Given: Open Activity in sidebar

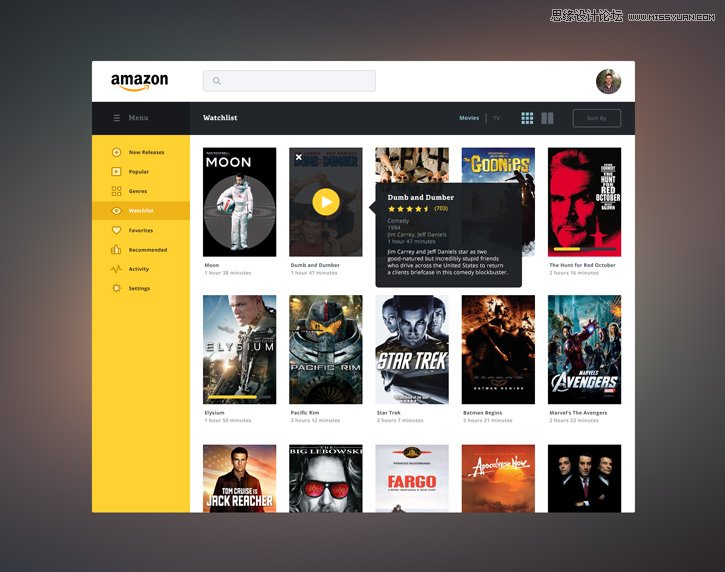Looking at the screenshot, I should point(141,269).
